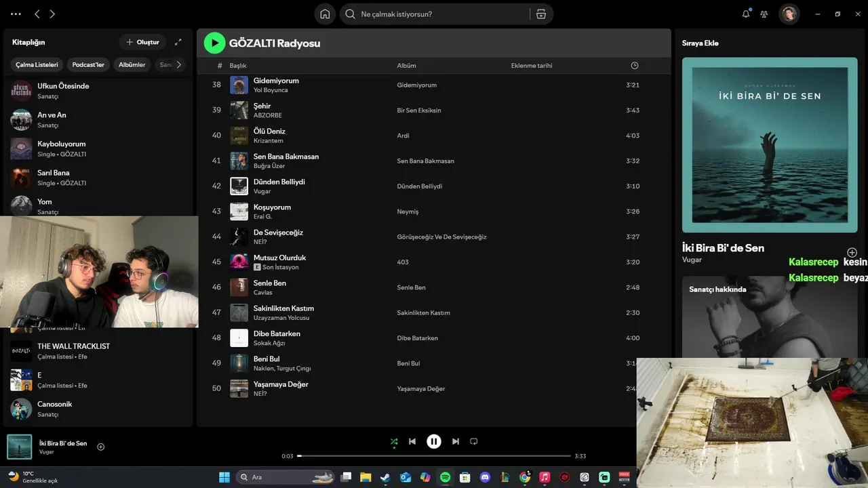Screen dimensions: 868x488
Task: Add current song in now playing bar
Action: (x=101, y=447)
